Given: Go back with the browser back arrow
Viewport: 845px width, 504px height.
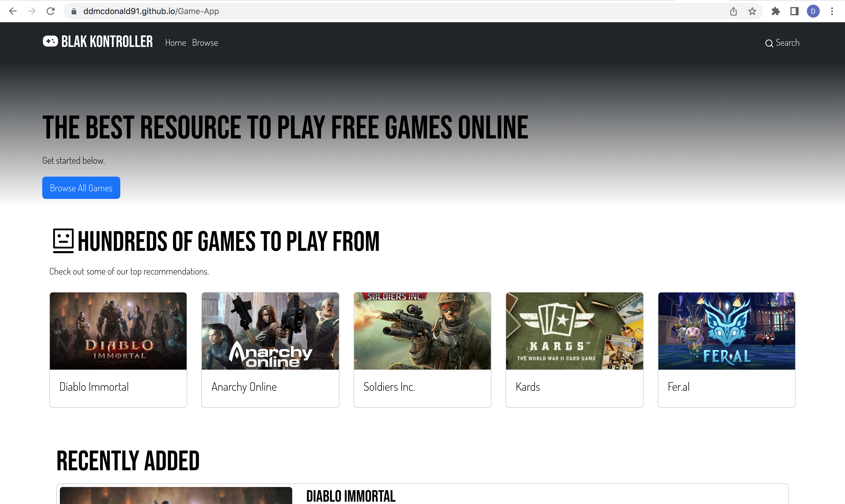Looking at the screenshot, I should click(13, 11).
